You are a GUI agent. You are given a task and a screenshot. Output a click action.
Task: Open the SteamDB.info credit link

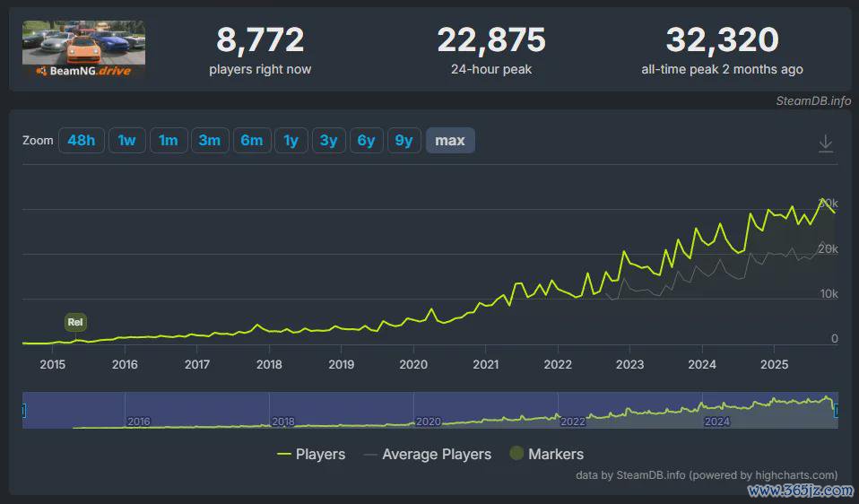813,100
